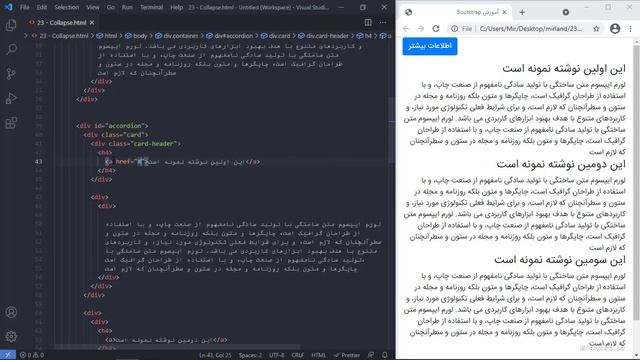This screenshot has width=640, height=360.
Task: Click the heading این دومین نوشته نمونه است
Action: (561, 164)
